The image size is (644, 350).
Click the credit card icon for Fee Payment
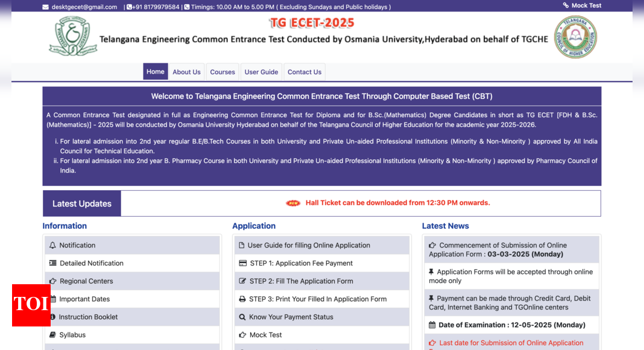pyautogui.click(x=242, y=263)
